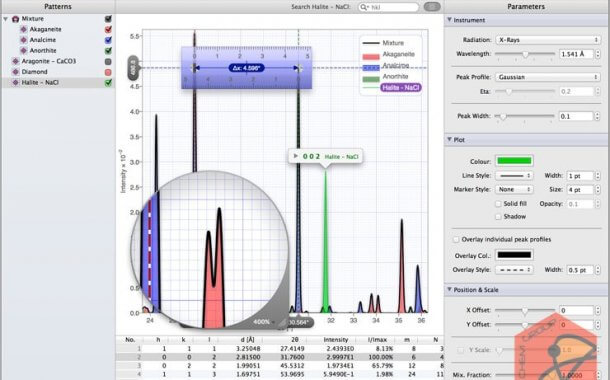This screenshot has height=380, width=610.
Task: Click the play arrow in the 0 0 2 peak label
Action: point(296,156)
